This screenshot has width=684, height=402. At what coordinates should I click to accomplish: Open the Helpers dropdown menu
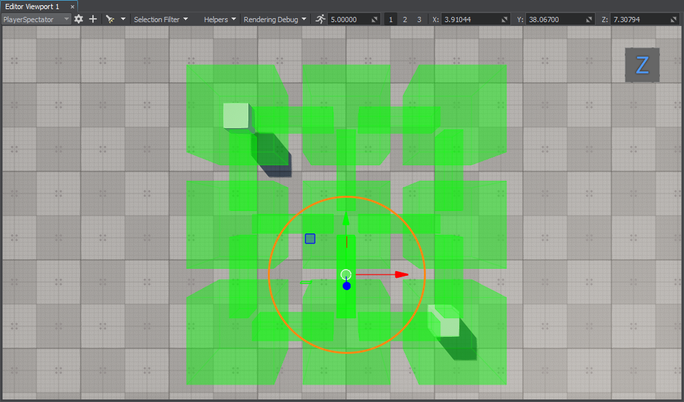click(220, 19)
